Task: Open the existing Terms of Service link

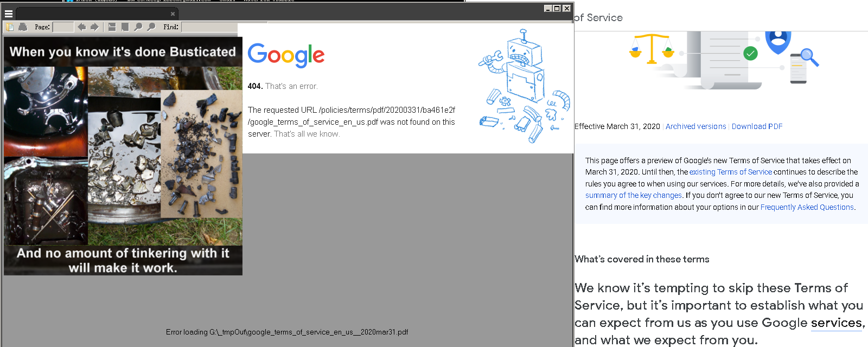Action: pos(730,172)
